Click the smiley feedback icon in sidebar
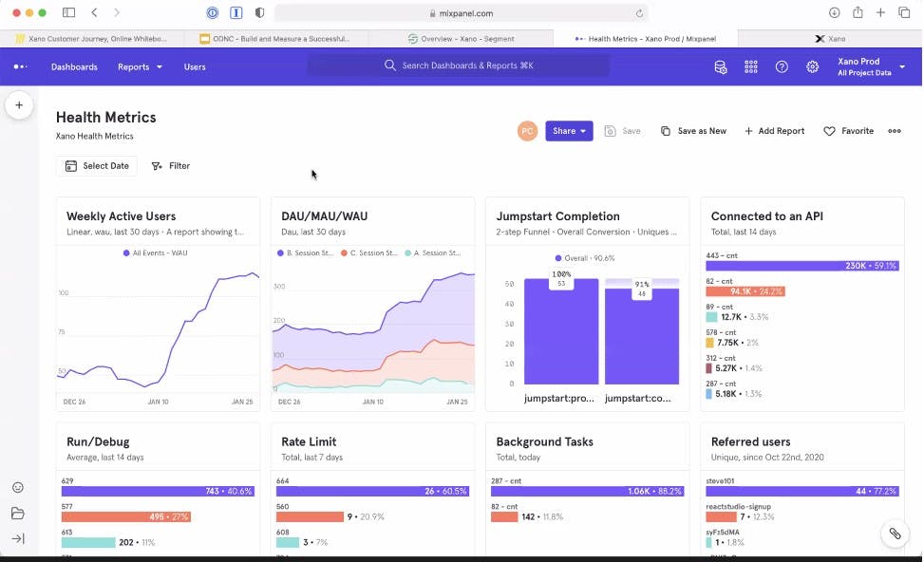The height and width of the screenshot is (562, 924). click(x=18, y=487)
